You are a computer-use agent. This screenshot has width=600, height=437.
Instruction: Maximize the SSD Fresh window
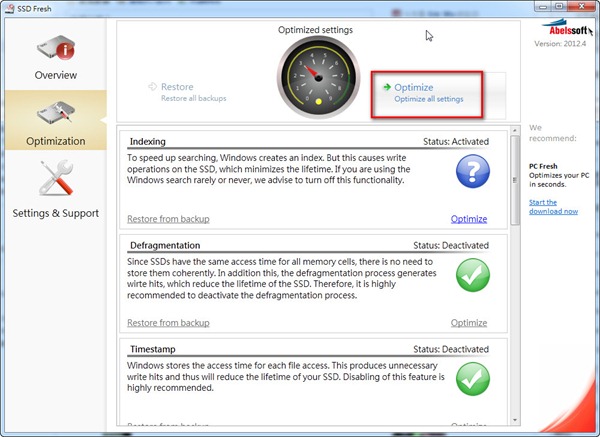click(559, 7)
